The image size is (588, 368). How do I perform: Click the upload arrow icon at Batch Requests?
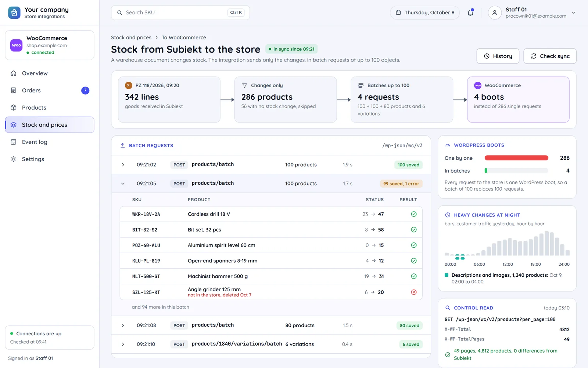pyautogui.click(x=123, y=145)
